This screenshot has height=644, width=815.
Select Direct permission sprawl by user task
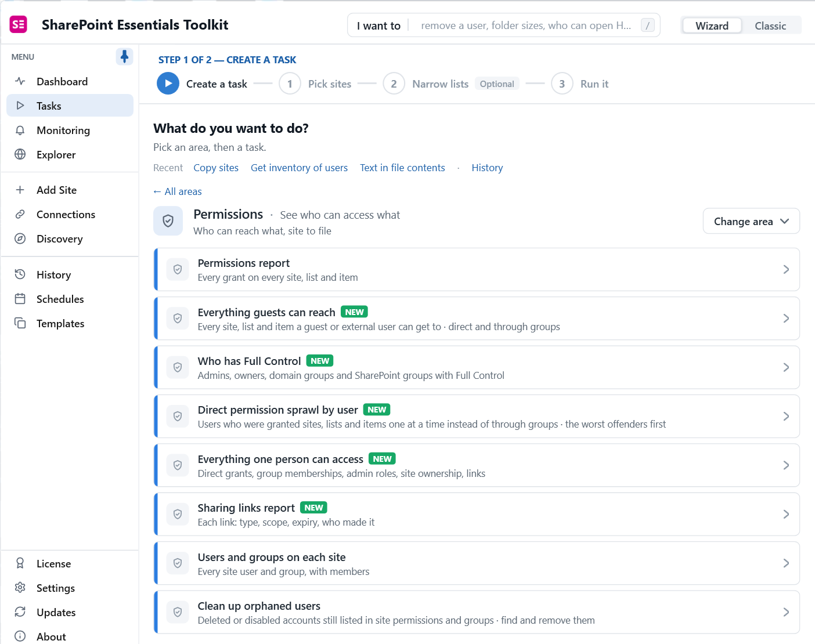[x=477, y=416]
